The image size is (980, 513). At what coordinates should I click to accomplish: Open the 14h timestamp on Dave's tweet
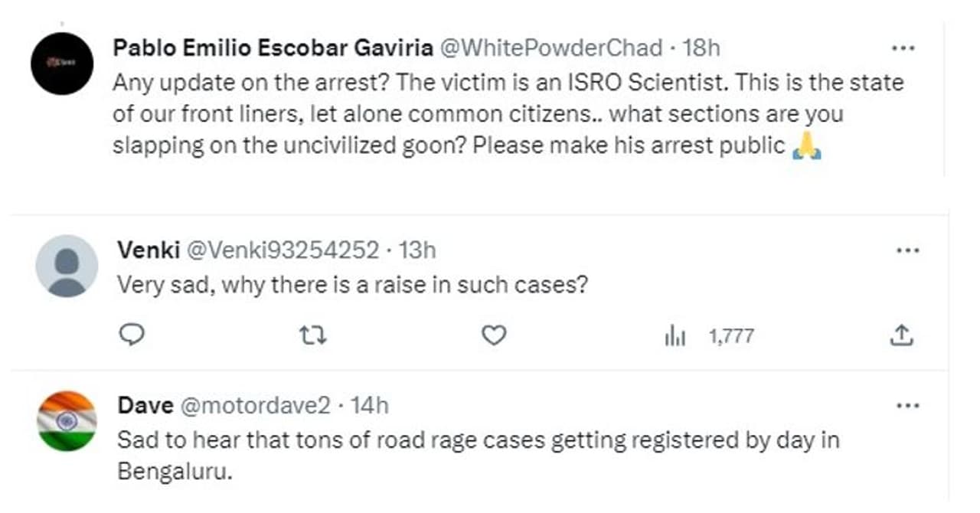pyautogui.click(x=370, y=406)
